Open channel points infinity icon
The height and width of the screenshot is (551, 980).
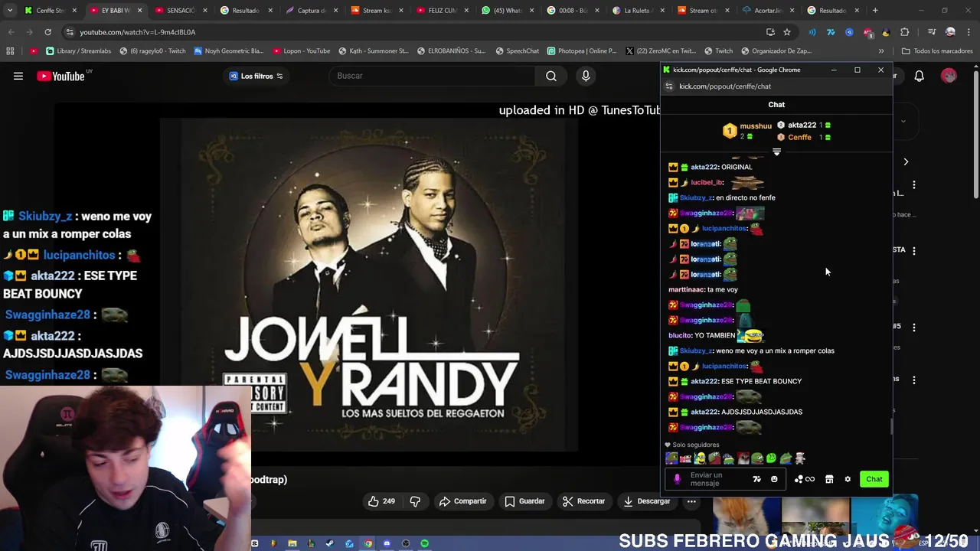(x=805, y=479)
